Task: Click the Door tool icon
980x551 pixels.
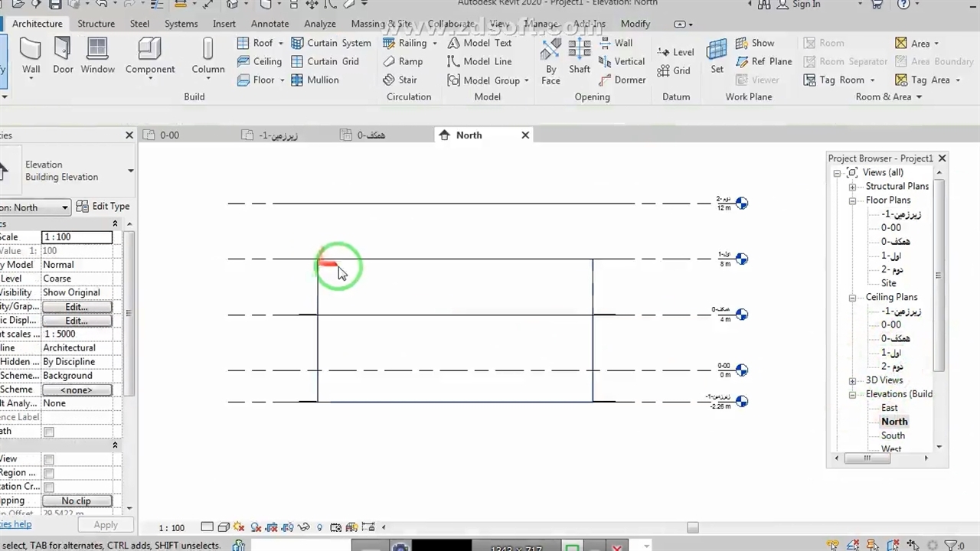Action: point(63,57)
